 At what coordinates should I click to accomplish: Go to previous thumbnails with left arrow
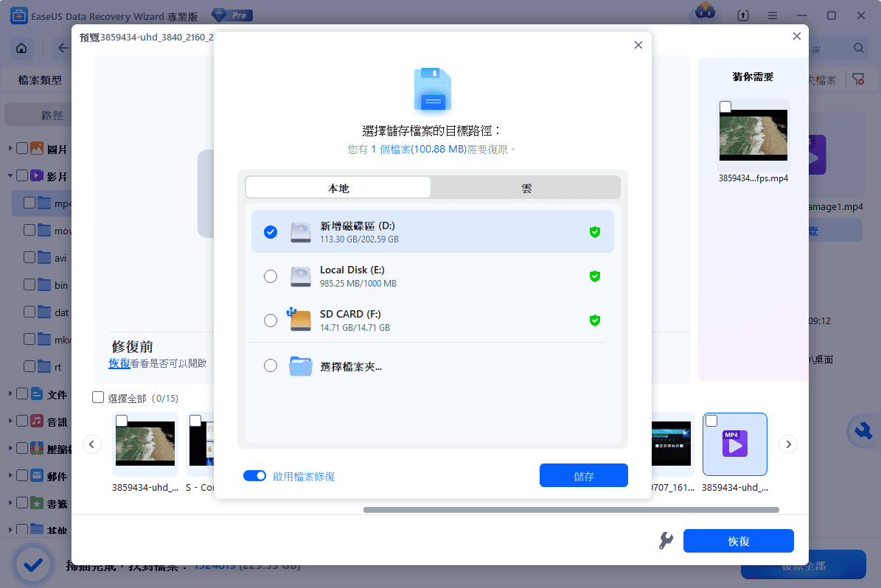pos(91,444)
